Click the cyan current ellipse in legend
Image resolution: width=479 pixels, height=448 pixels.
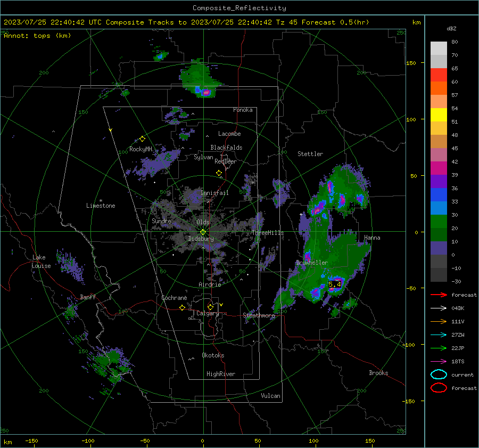point(439,374)
